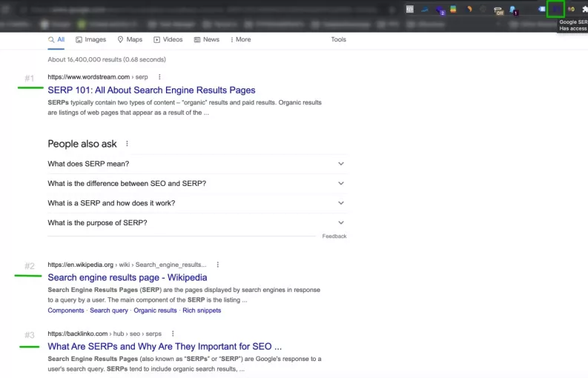Open the More search options menu
Viewport: 588px width, 378px height.
(x=240, y=40)
